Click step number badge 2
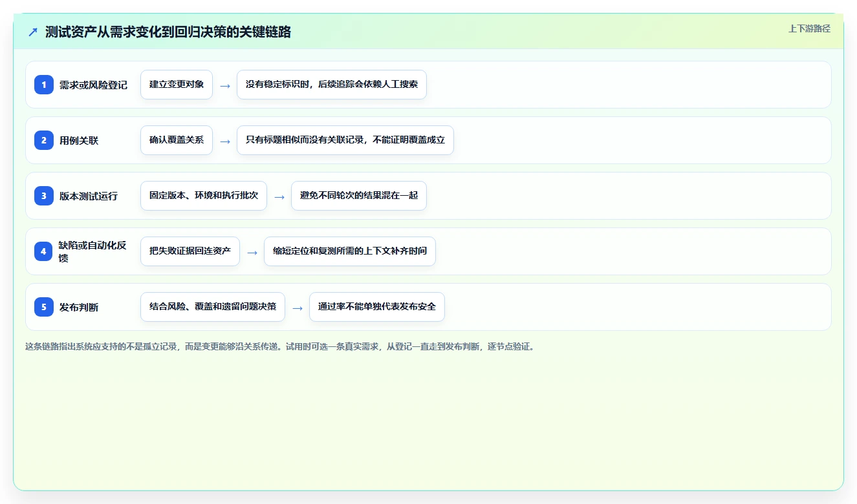 pyautogui.click(x=44, y=140)
